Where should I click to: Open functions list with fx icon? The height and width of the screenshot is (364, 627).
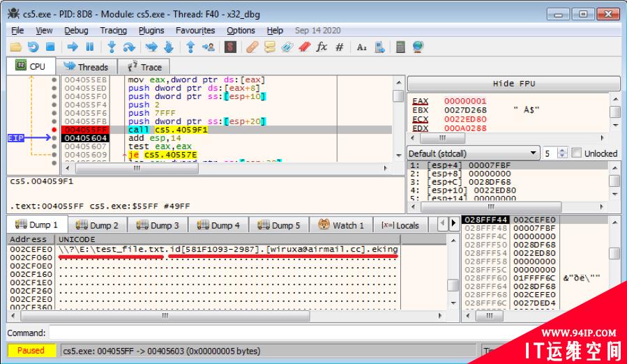[x=322, y=47]
